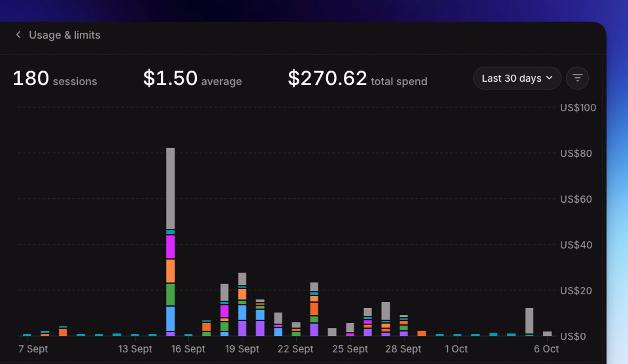This screenshot has height=364, width=628.
Task: Click the 22 Sept axis label
Action: coord(295,349)
